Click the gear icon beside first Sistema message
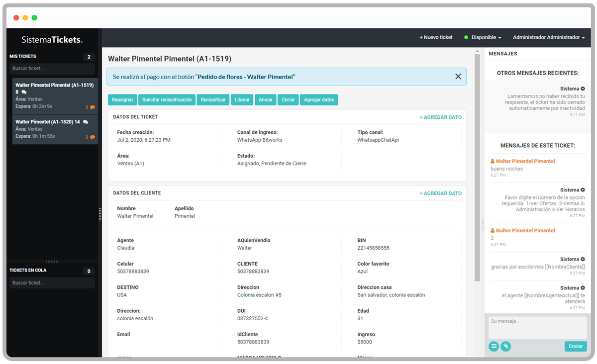This screenshot has width=597, height=364. [x=583, y=89]
